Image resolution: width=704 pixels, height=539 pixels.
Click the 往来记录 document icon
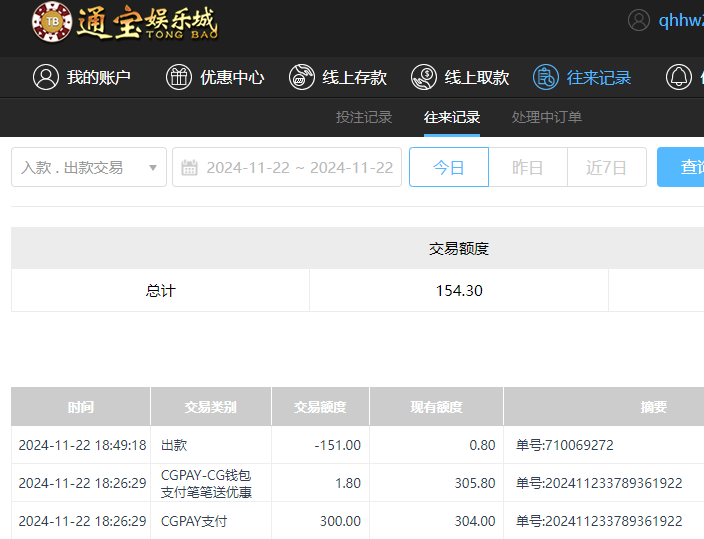[x=545, y=77]
